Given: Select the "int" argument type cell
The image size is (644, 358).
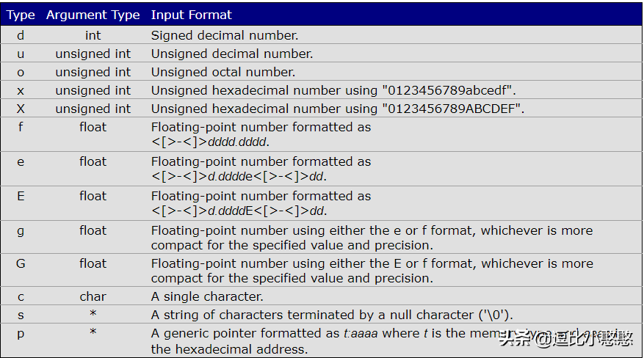Looking at the screenshot, I should [93, 35].
